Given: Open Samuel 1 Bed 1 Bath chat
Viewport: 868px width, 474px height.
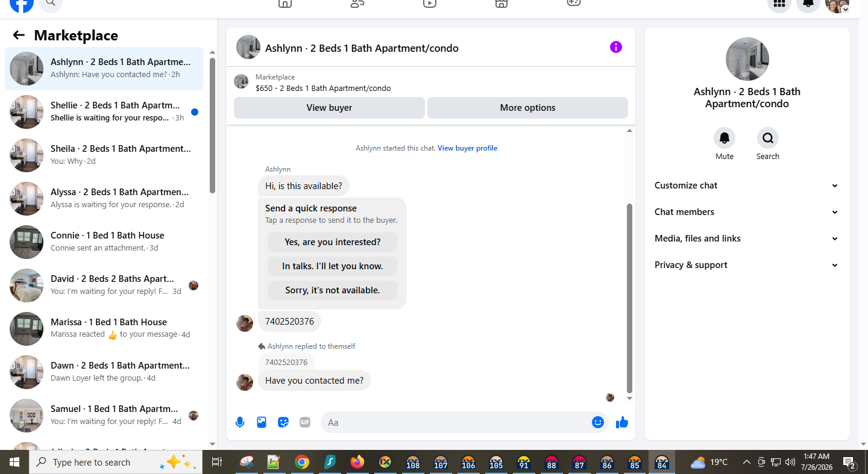Looking at the screenshot, I should pos(104,416).
